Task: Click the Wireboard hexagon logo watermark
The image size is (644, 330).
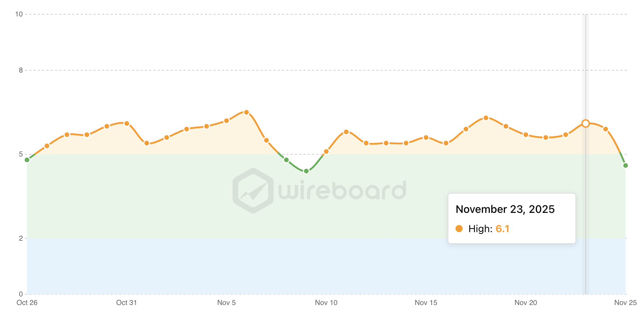Action: [x=253, y=191]
